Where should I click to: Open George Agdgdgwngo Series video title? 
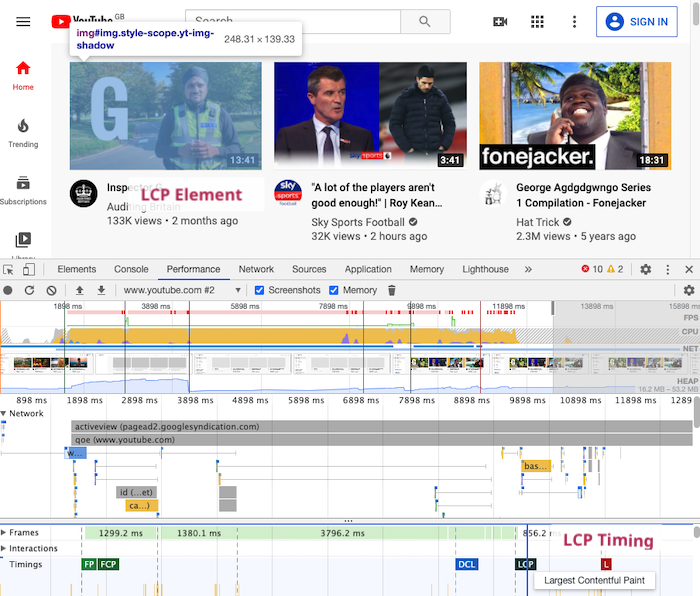click(583, 195)
